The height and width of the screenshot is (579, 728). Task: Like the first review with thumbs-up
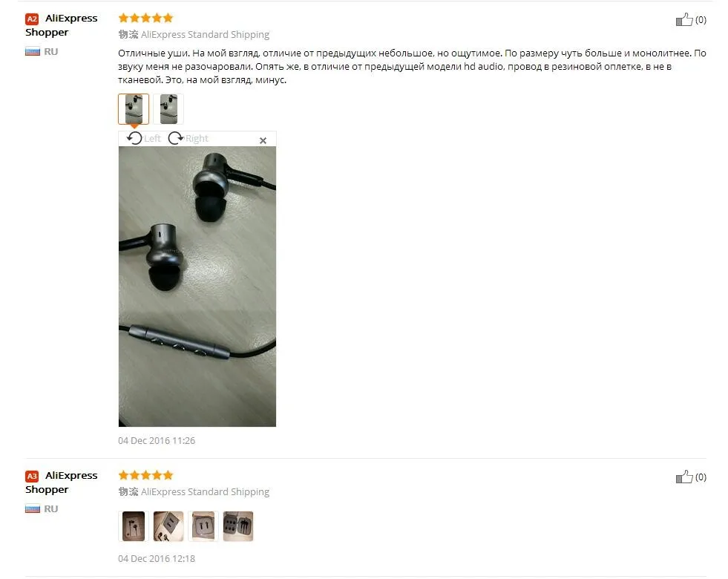pos(684,19)
